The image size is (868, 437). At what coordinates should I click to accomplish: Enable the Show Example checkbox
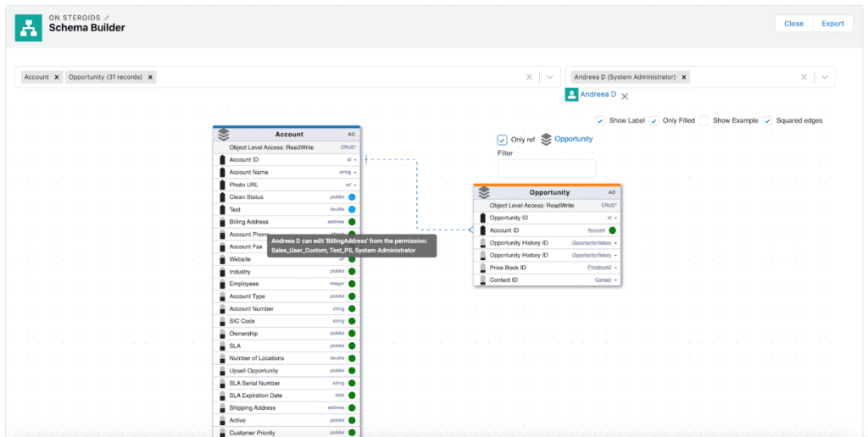pyautogui.click(x=704, y=120)
